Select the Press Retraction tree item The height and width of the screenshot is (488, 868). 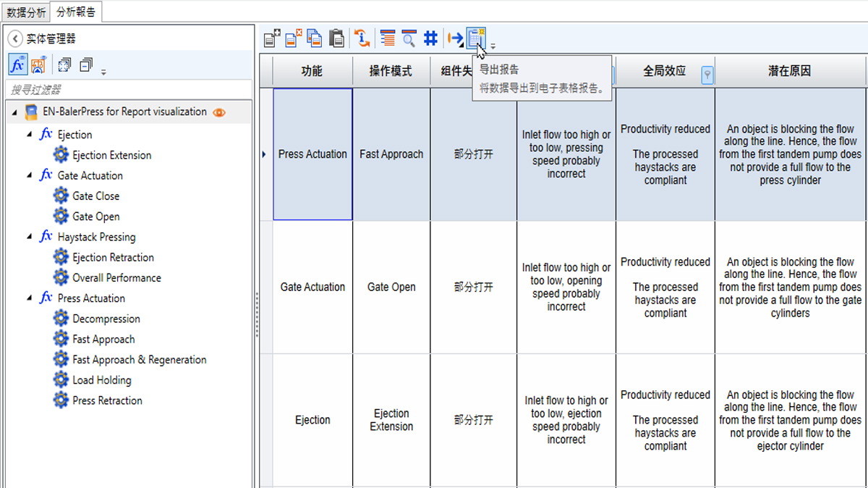(x=108, y=400)
